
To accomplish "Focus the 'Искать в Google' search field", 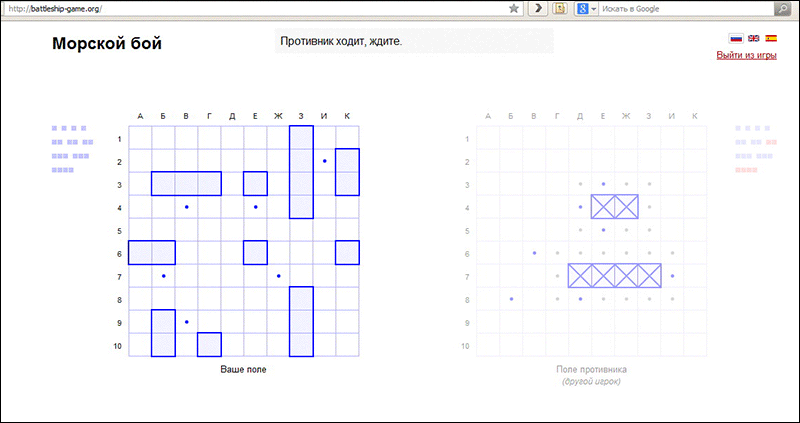I will [686, 9].
